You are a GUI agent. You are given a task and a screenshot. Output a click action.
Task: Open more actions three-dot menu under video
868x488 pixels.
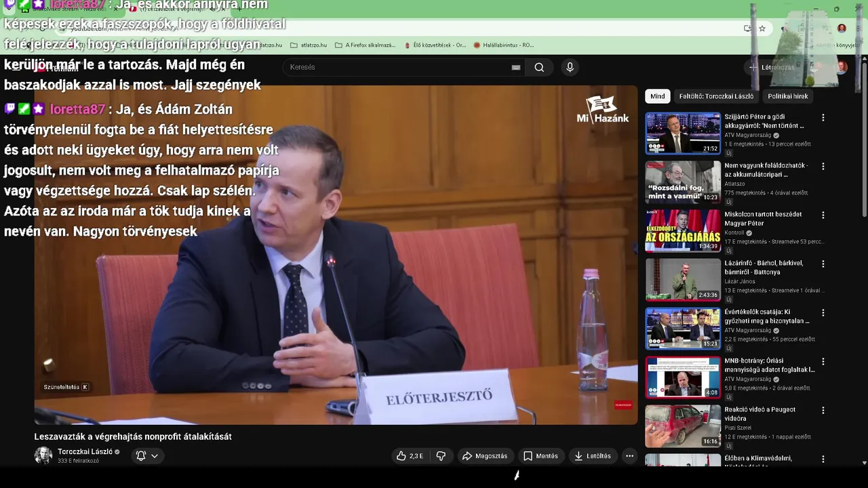click(x=629, y=456)
